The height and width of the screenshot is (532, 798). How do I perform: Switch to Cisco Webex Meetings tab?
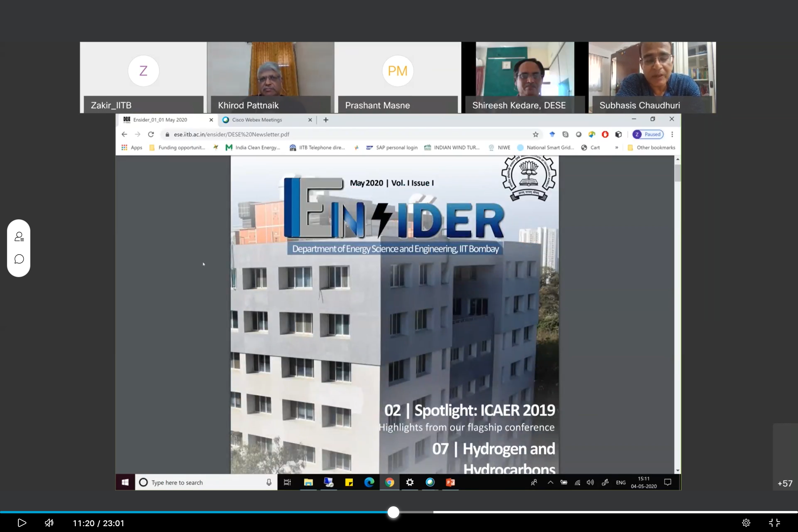(257, 120)
